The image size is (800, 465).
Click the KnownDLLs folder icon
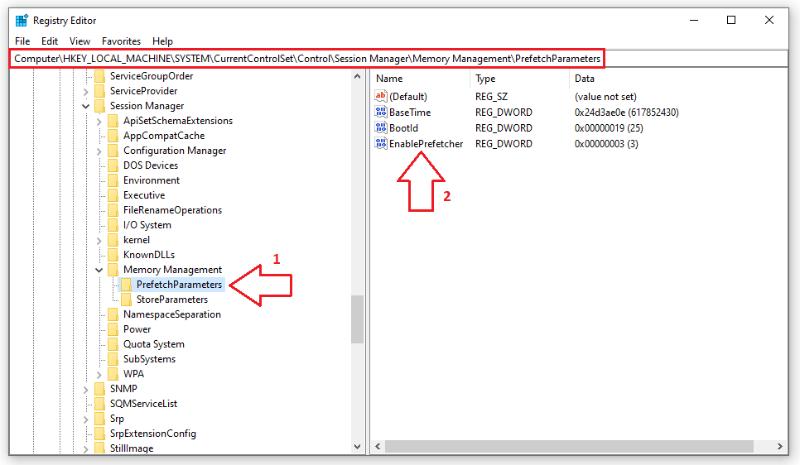113,254
